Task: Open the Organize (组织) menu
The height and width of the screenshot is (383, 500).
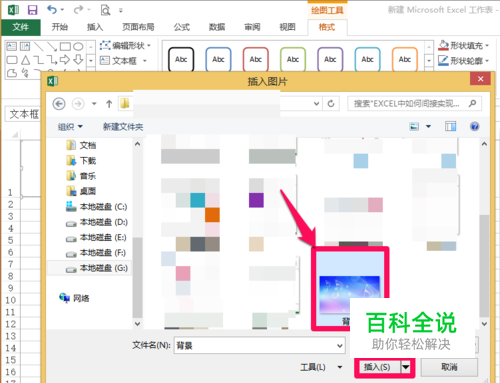Action: pyautogui.click(x=70, y=127)
